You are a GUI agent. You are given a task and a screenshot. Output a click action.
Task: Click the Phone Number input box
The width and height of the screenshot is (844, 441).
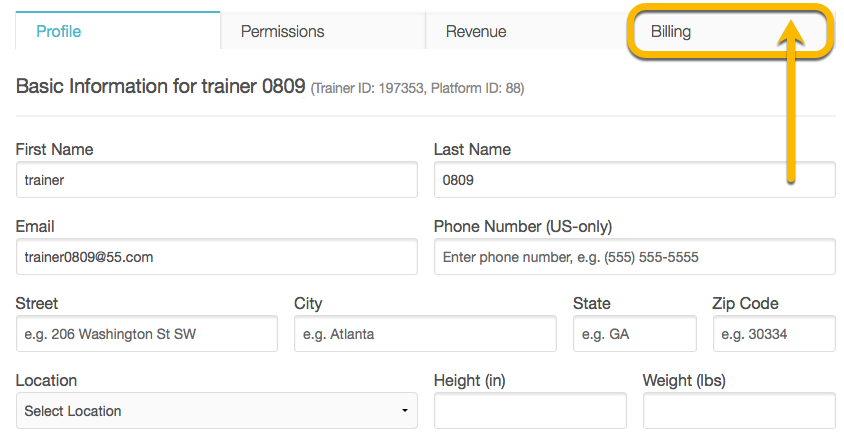click(x=635, y=257)
